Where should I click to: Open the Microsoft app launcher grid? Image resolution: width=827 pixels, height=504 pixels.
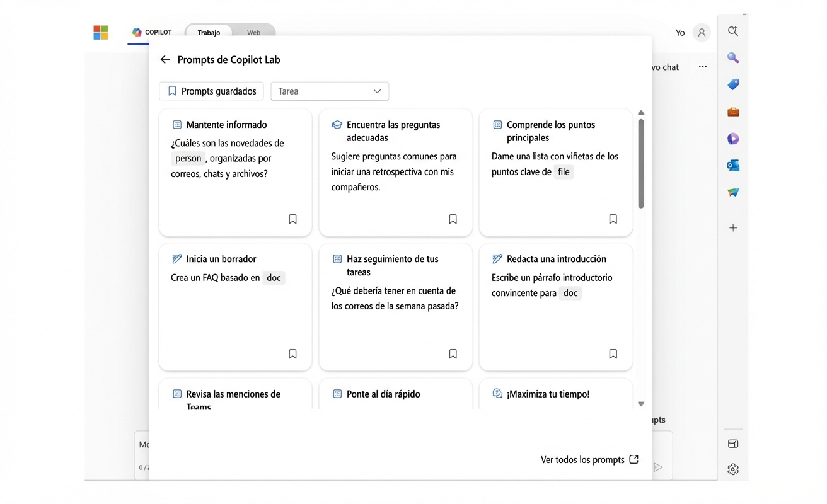pos(100,32)
